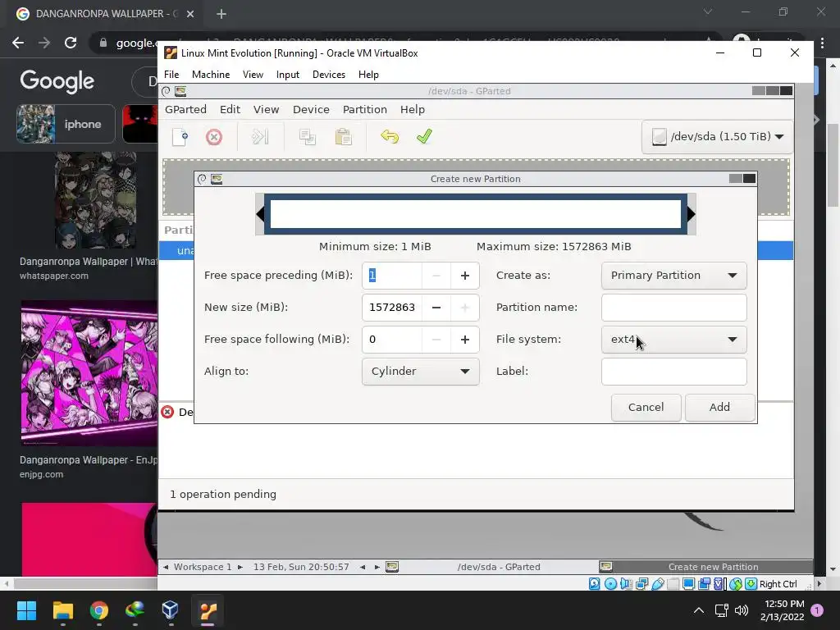Click the Add button
This screenshot has width=840, height=630.
pos(719,407)
